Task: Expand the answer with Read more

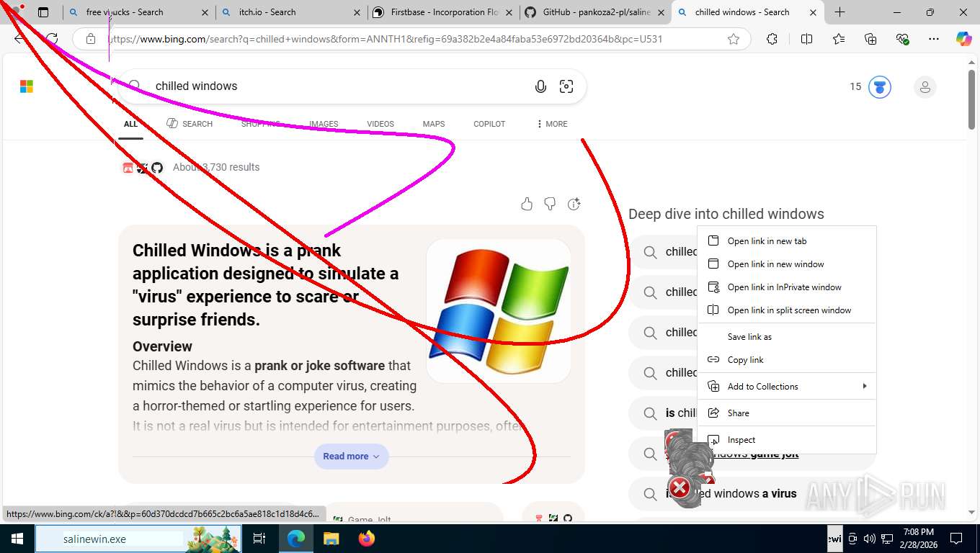Action: (x=351, y=457)
